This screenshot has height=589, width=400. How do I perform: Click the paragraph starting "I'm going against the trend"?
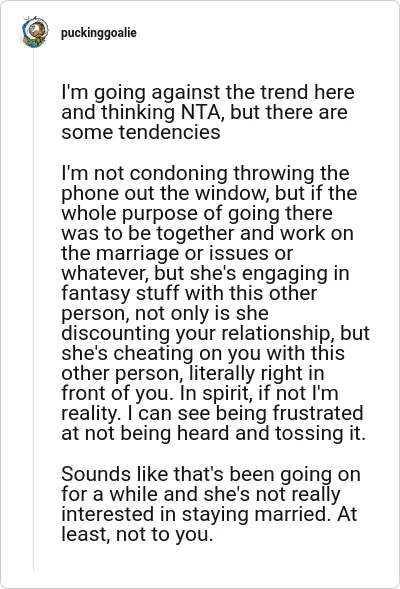(x=208, y=112)
